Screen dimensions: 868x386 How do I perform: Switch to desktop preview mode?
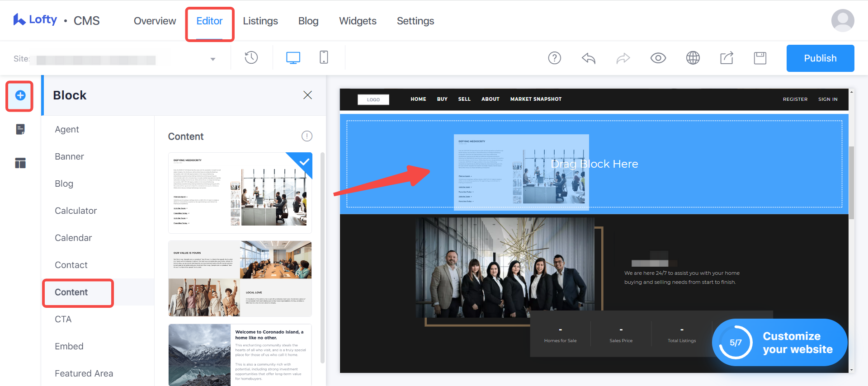(x=293, y=58)
